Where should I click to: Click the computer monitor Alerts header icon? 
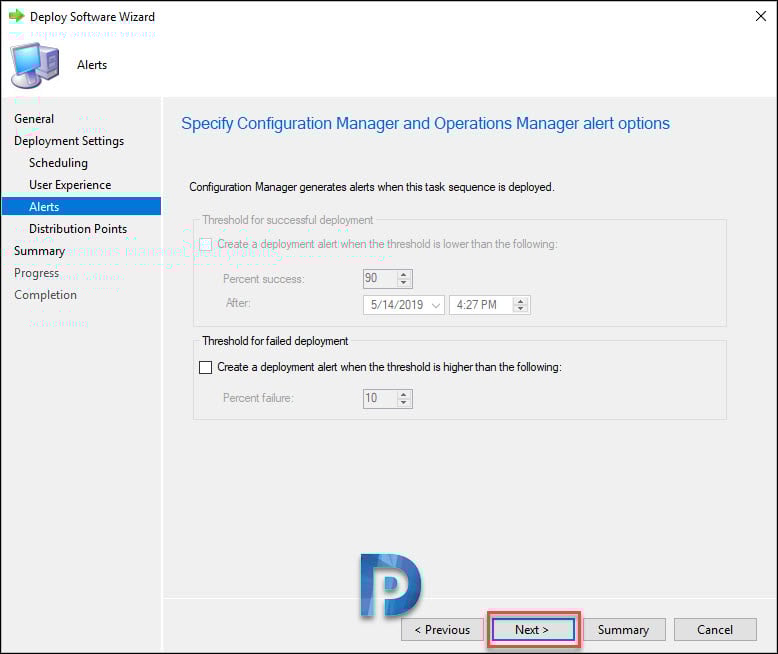coord(35,65)
